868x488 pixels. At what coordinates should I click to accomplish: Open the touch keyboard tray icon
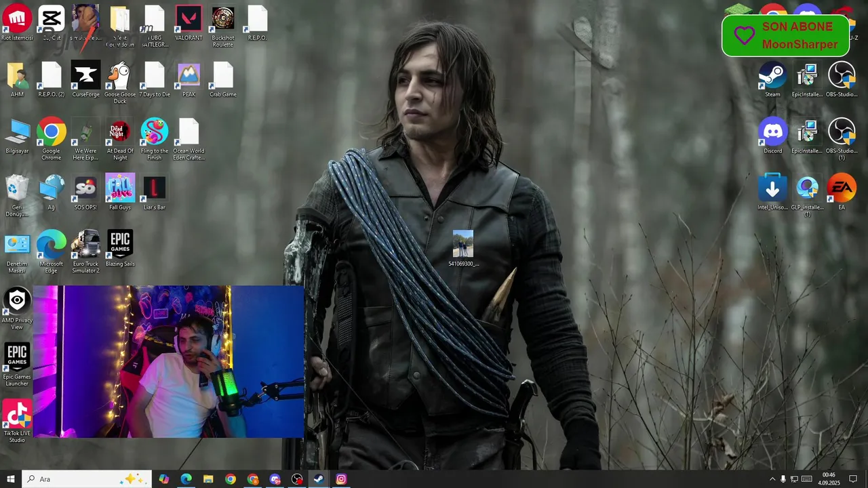(x=806, y=479)
